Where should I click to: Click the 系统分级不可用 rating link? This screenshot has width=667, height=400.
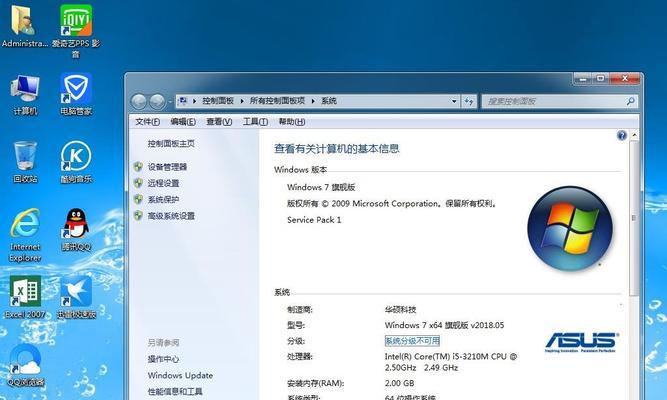click(x=412, y=341)
